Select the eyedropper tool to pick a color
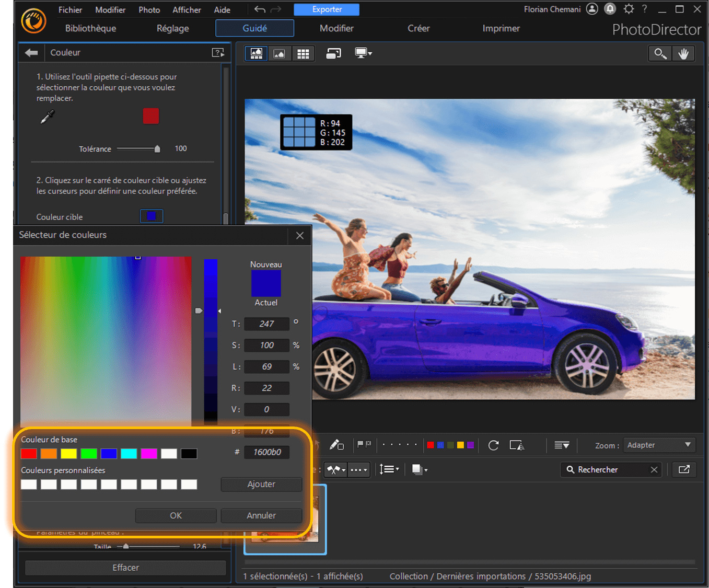 coord(47,116)
